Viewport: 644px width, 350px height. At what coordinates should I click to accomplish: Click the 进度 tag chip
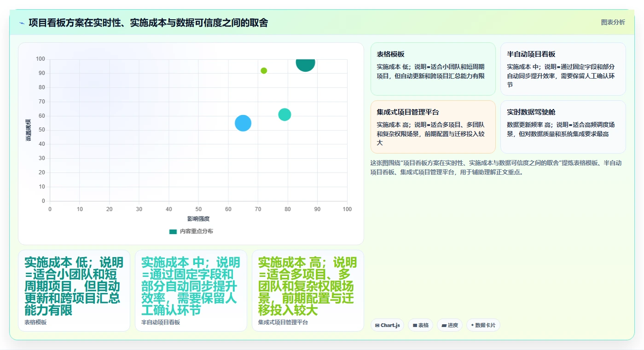450,325
